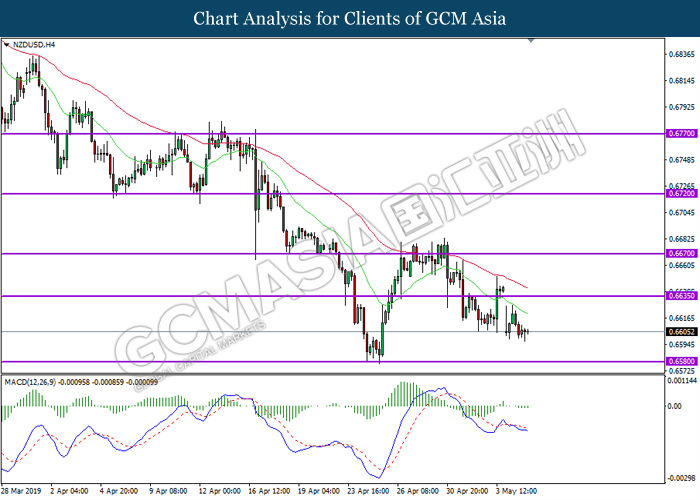Select the 0.66350 purple price level label
The height and width of the screenshot is (500, 700).
(x=682, y=296)
